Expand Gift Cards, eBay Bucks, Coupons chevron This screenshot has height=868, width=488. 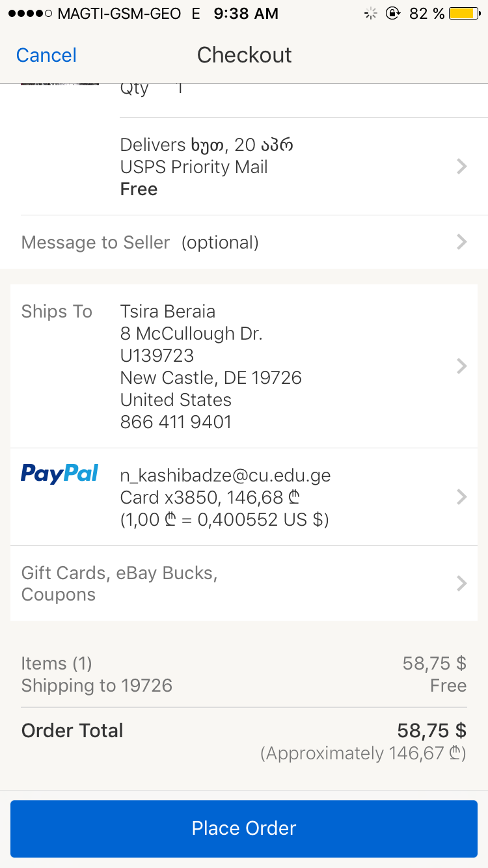click(461, 583)
